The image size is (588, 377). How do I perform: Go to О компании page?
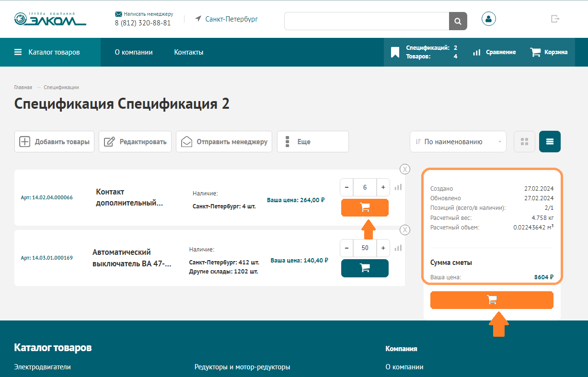coord(134,52)
